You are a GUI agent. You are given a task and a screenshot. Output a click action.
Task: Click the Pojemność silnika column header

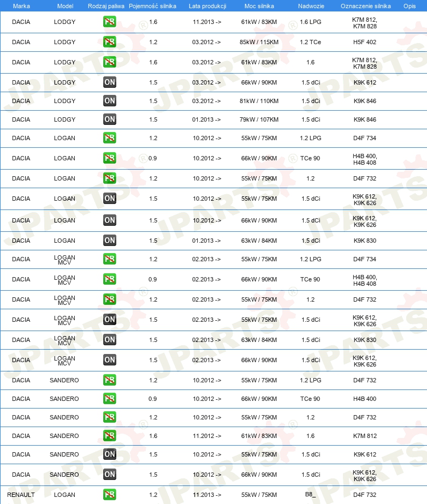click(152, 6)
